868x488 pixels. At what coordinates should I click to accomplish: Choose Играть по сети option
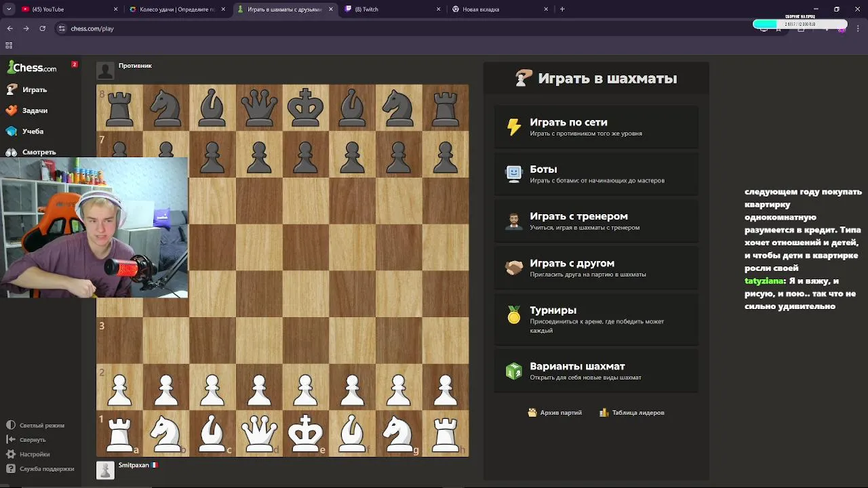[x=596, y=127]
